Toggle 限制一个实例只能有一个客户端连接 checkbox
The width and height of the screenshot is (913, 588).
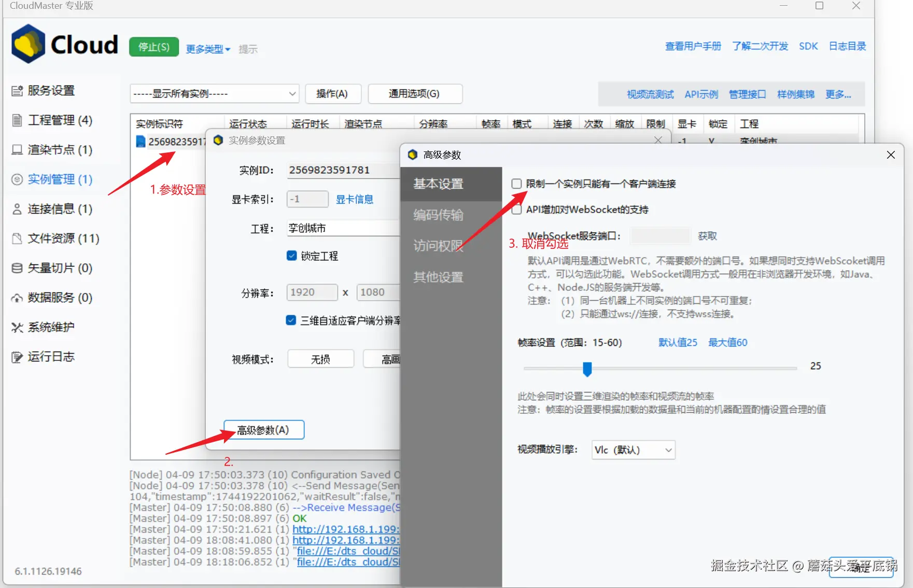[516, 184]
